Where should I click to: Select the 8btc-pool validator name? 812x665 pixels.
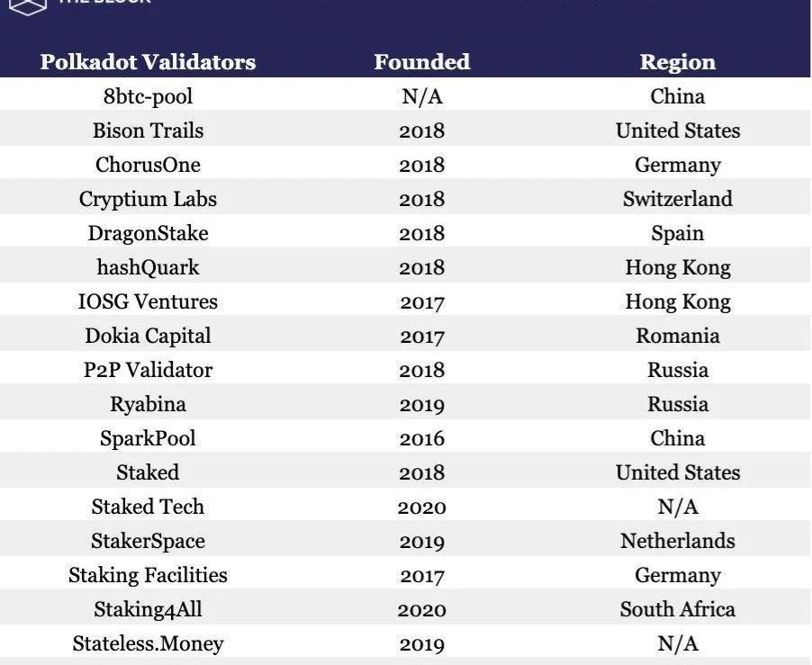[x=148, y=96]
